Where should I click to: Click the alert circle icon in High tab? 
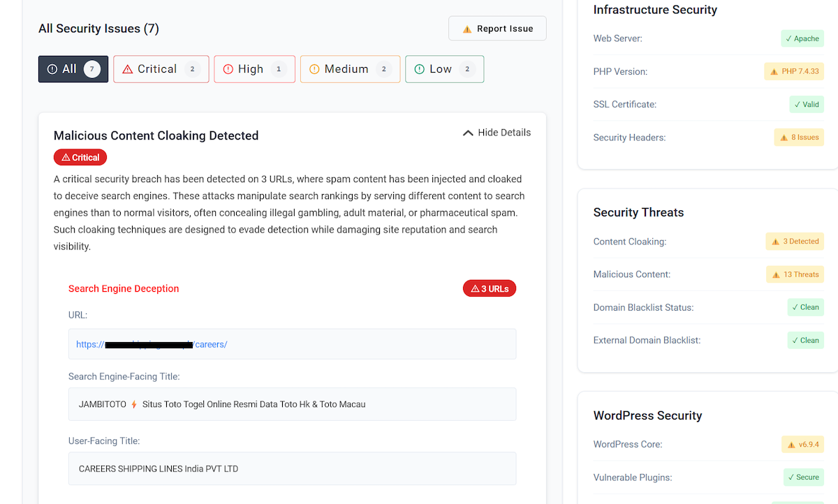pos(228,69)
